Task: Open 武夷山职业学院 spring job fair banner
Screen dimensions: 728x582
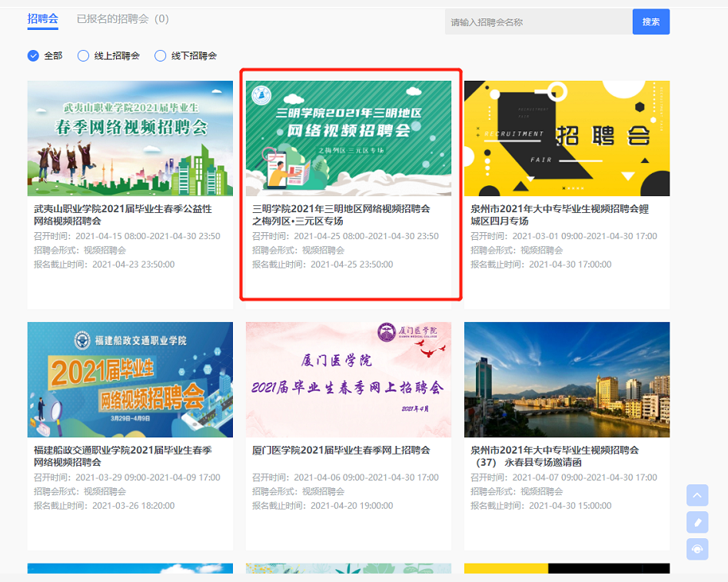Action: coord(130,138)
